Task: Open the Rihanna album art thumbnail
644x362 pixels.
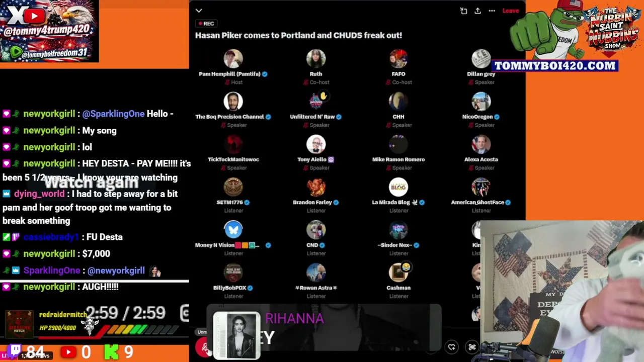Action: point(236,335)
